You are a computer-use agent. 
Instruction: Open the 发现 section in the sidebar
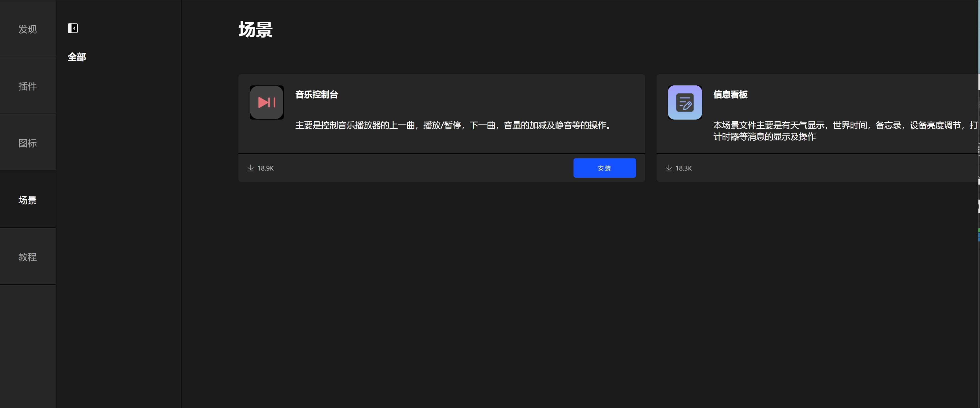click(x=27, y=29)
